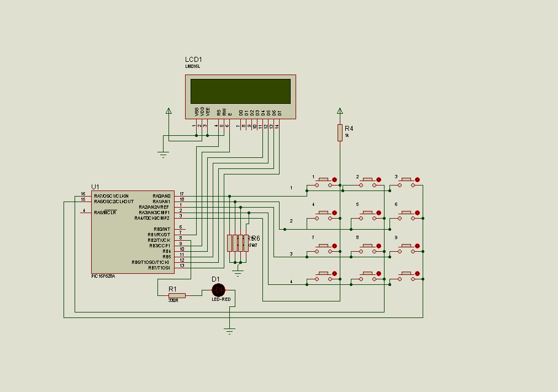This screenshot has width=558, height=392.
Task: Push keypad button 2 switch
Action: (x=367, y=182)
